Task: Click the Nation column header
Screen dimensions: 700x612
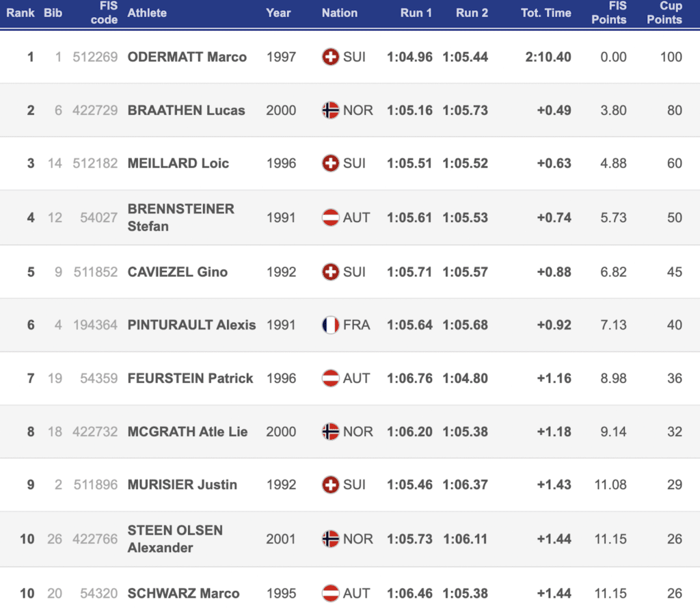Action: pyautogui.click(x=339, y=13)
